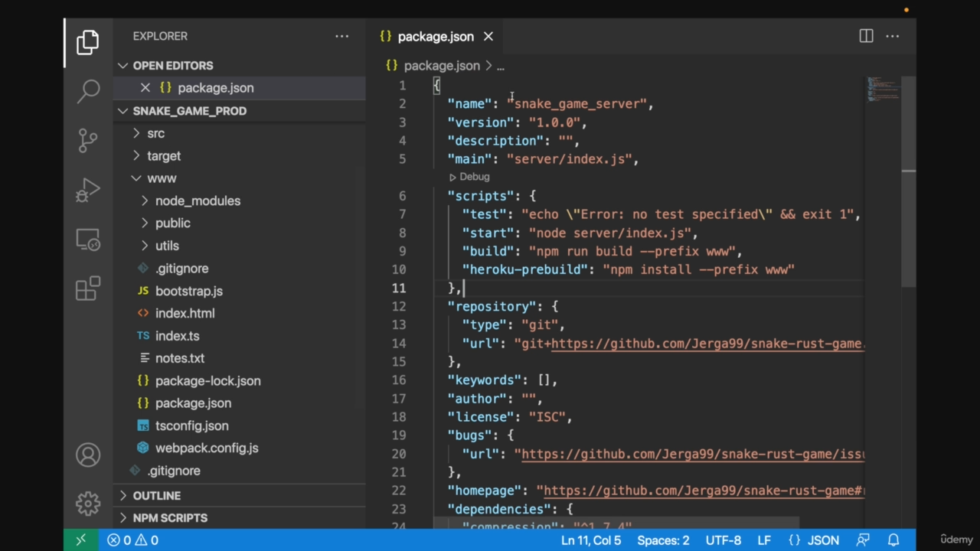This screenshot has width=980, height=551.
Task: Close package.json in Open Editors list
Action: (145, 88)
